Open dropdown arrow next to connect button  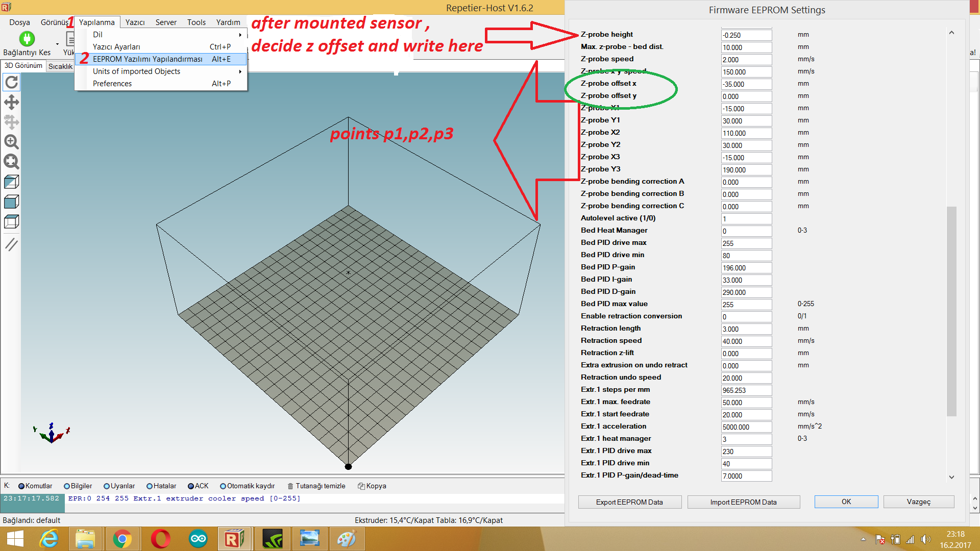[x=57, y=44]
